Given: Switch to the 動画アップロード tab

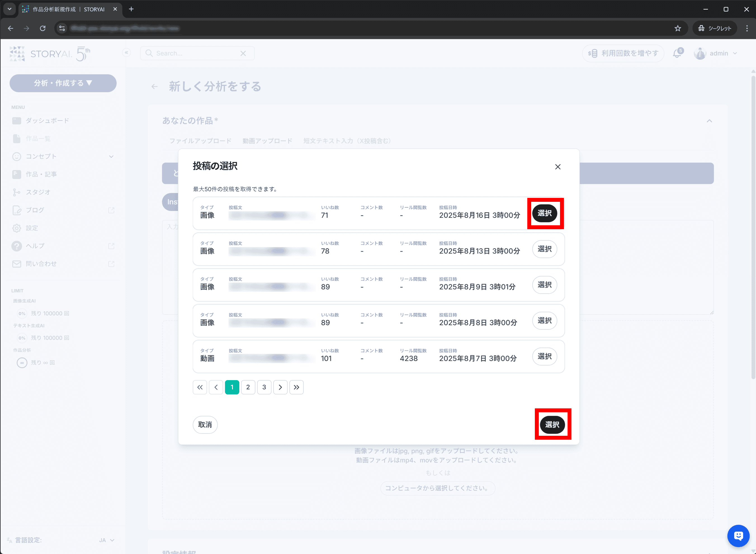Looking at the screenshot, I should 267,141.
